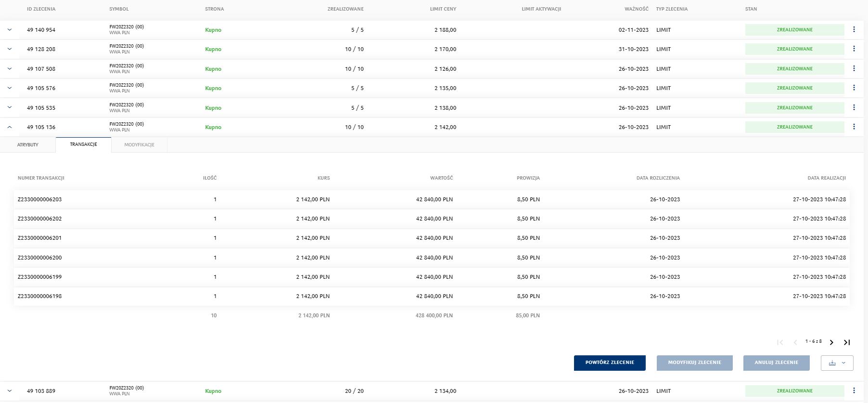Select transaction row Z2330000006203
This screenshot has height=403, width=868.
click(40, 199)
